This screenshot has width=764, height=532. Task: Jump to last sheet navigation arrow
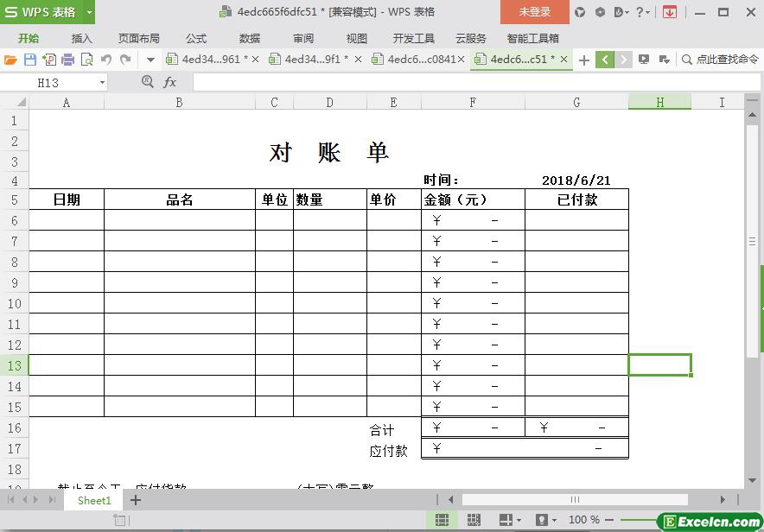pyautogui.click(x=52, y=499)
